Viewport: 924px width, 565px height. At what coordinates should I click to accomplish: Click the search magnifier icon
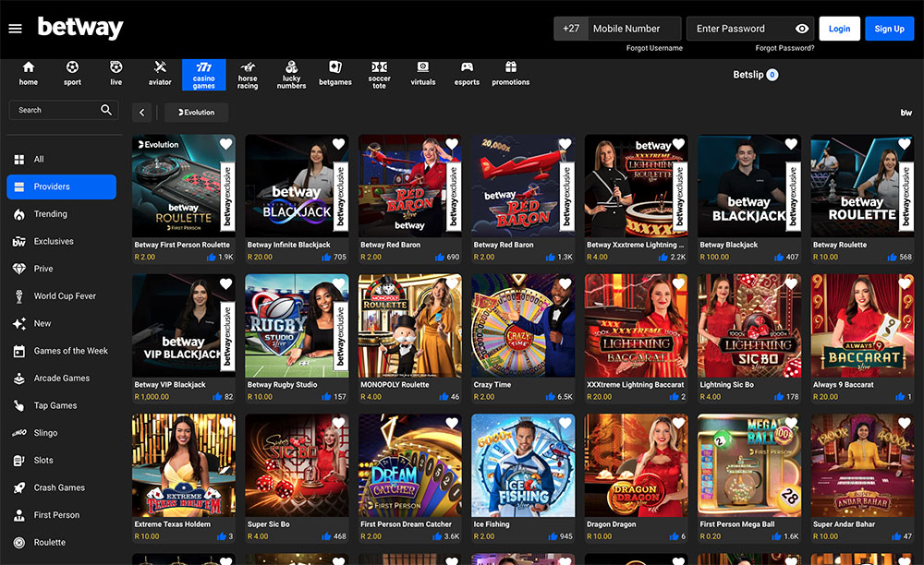click(106, 110)
